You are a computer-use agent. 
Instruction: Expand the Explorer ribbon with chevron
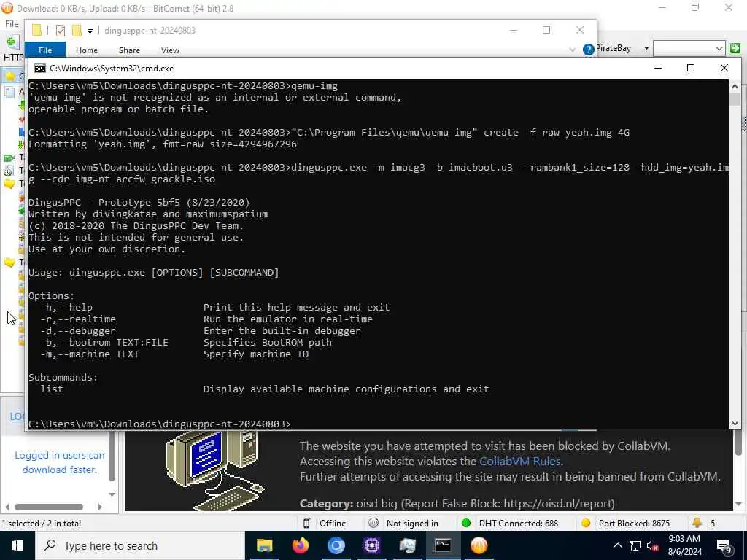pos(572,50)
